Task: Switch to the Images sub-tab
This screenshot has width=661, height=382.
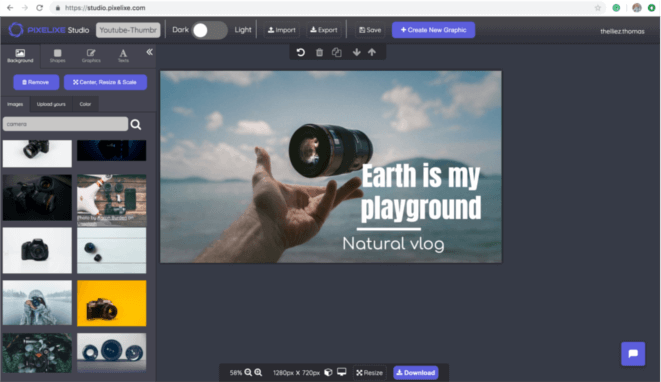Action: point(15,104)
